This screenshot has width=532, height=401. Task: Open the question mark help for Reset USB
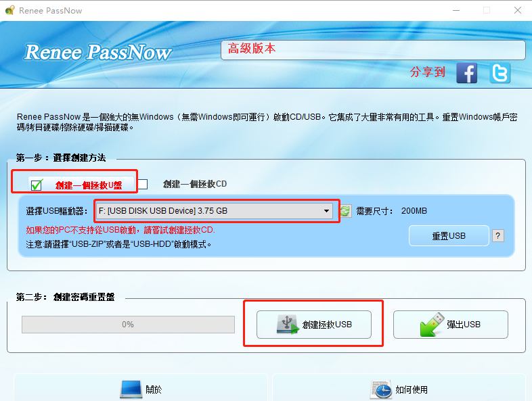(497, 235)
